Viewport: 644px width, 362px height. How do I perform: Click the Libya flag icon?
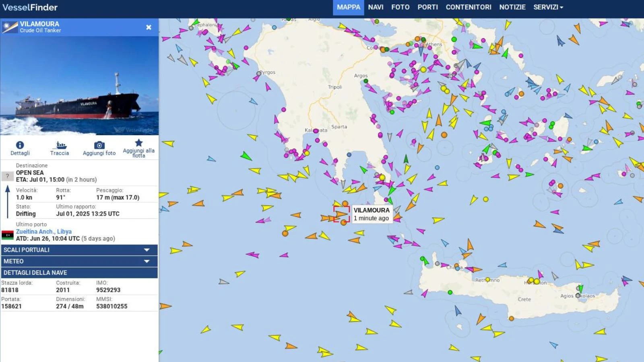pos(8,235)
